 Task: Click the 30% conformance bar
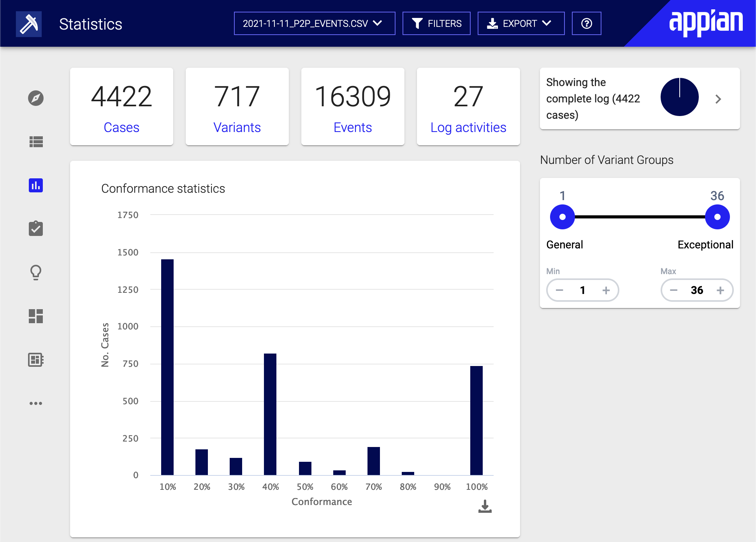coord(236,466)
